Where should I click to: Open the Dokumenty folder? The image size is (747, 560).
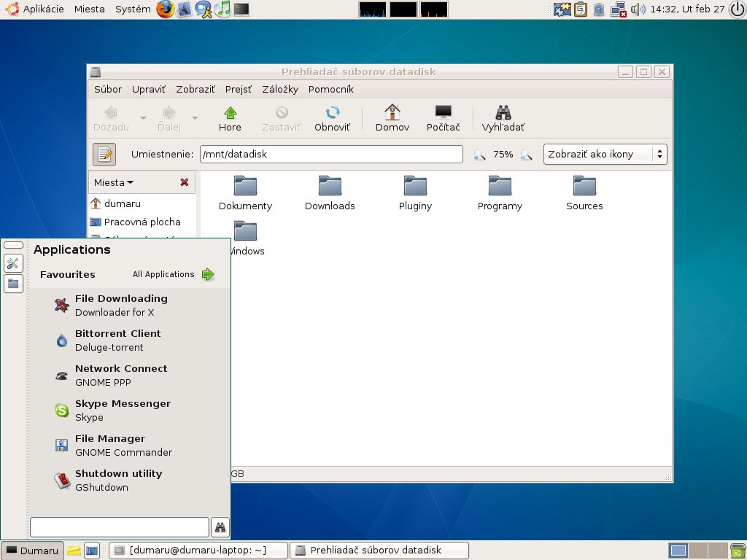point(245,193)
